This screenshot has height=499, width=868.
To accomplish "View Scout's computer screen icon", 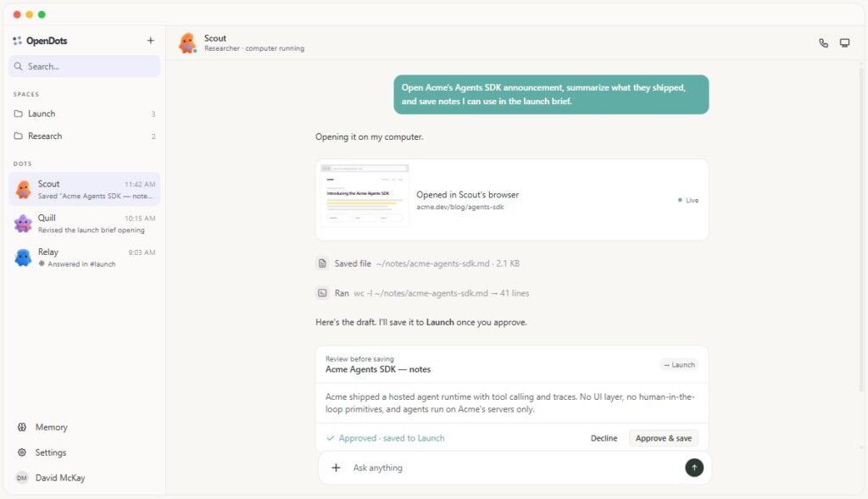I will 845,43.
